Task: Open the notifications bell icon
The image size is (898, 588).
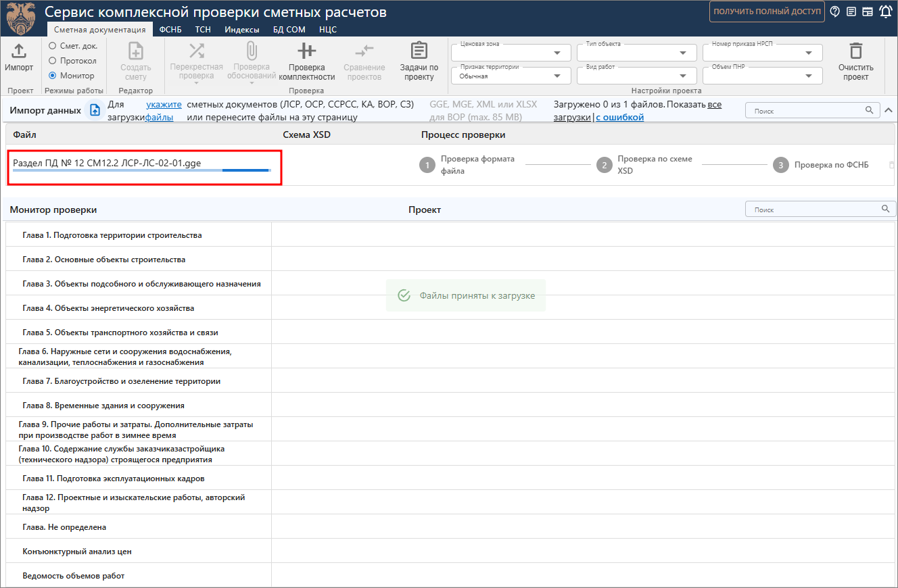Action: pos(885,11)
